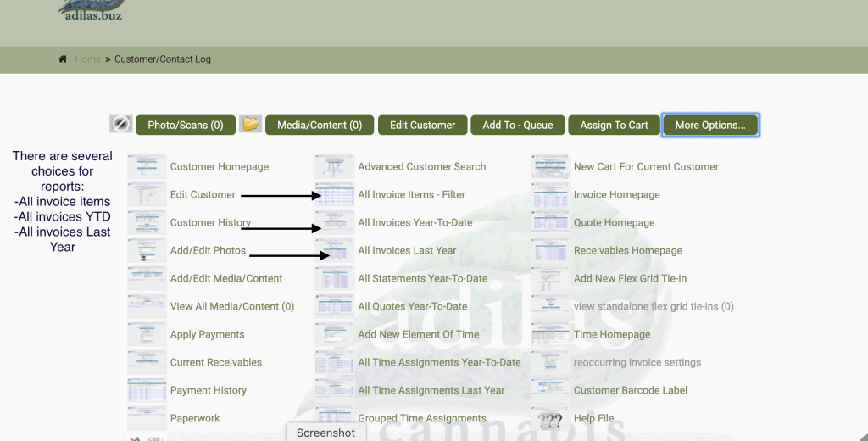
Task: Open View All Media/Content (0) link
Action: coord(232,306)
